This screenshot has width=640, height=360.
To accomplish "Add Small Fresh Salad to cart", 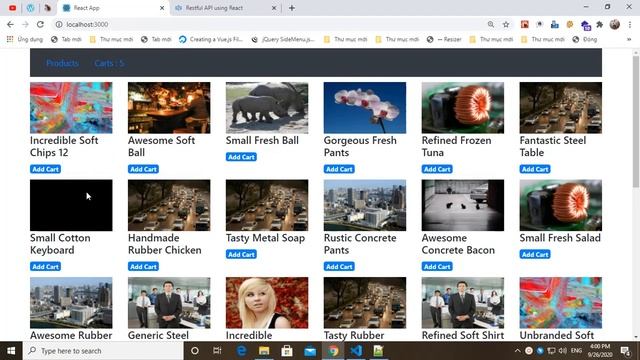I will [x=535, y=254].
